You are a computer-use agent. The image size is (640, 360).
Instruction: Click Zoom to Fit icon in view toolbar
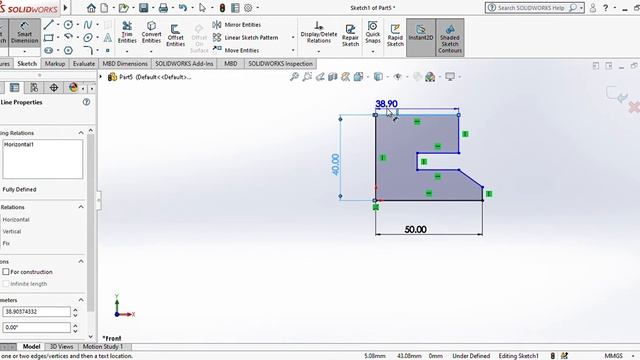(294, 77)
